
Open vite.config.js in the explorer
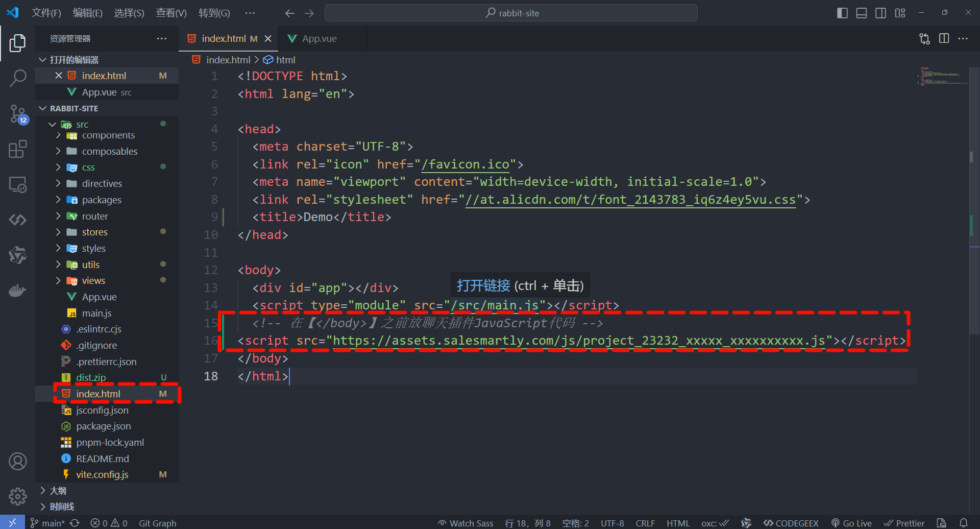coord(102,475)
